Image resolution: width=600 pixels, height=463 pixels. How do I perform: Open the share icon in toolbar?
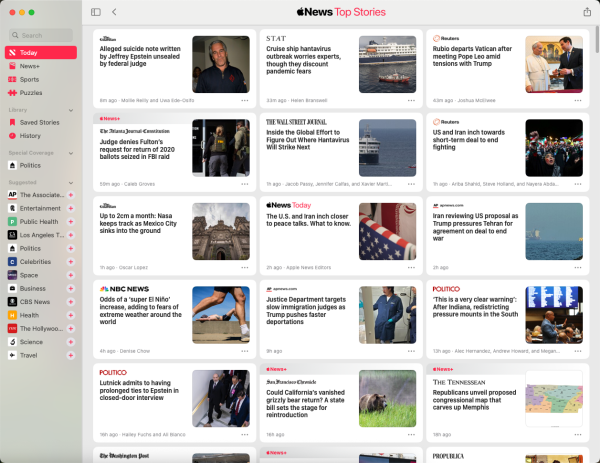point(587,12)
